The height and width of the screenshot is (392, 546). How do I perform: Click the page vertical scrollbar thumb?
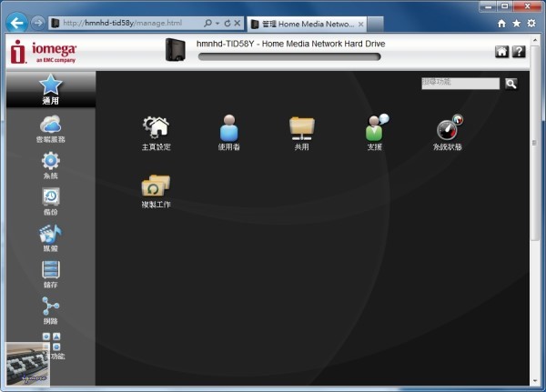[x=534, y=143]
